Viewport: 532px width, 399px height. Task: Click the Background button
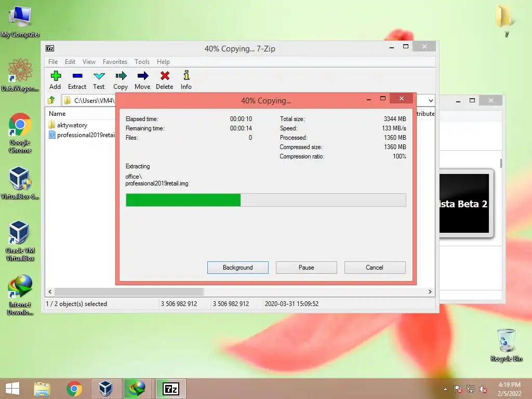[238, 268]
